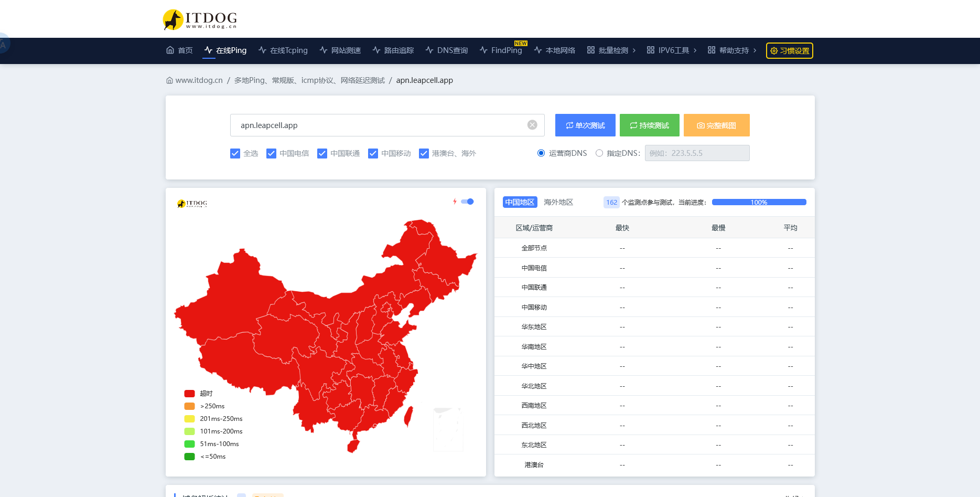The width and height of the screenshot is (980, 497).
Task: Click the pulse icon next to 路由追踪
Action: pyautogui.click(x=376, y=50)
